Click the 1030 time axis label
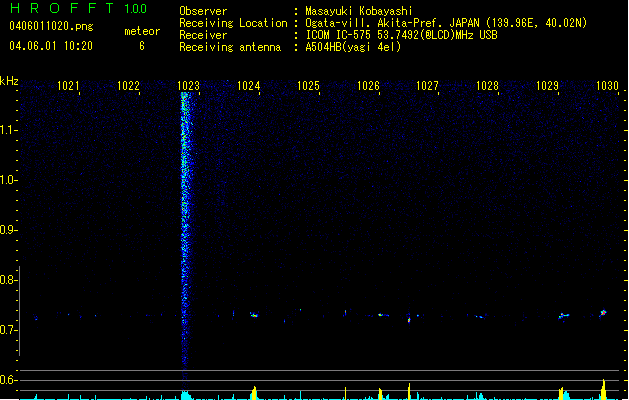Image resolution: width=629 pixels, height=400 pixels. [x=607, y=86]
